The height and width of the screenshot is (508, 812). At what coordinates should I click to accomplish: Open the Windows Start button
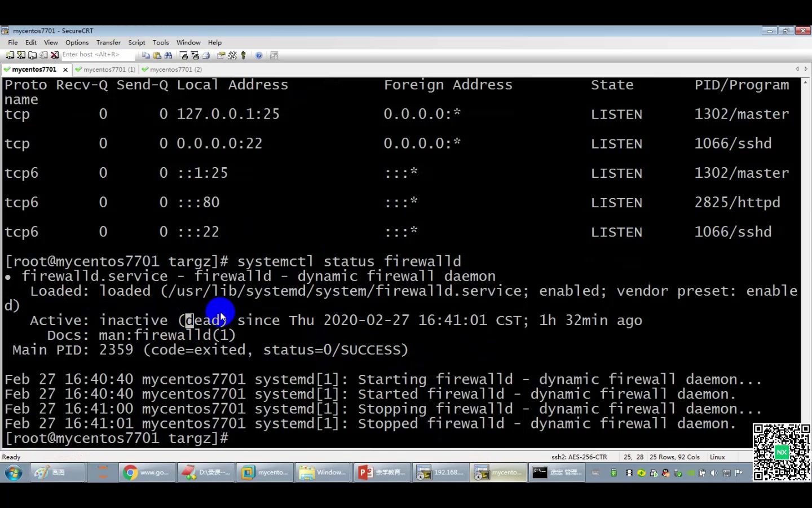click(14, 472)
